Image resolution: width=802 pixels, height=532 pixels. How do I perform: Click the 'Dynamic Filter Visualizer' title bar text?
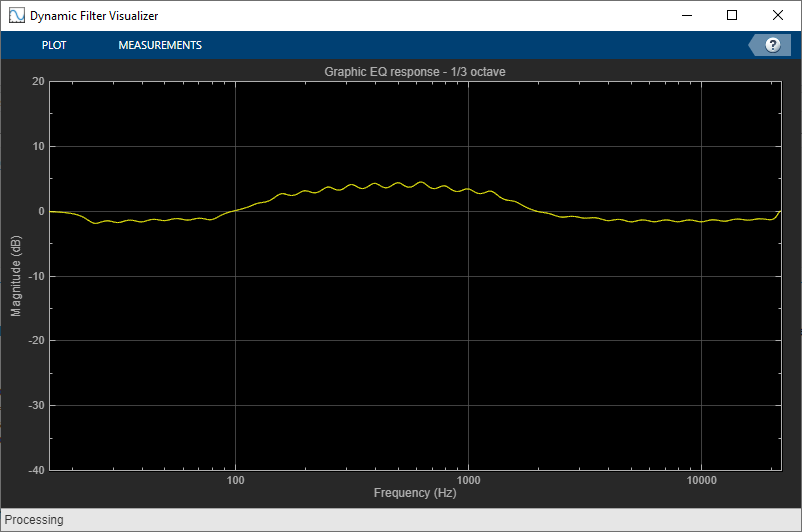[94, 16]
